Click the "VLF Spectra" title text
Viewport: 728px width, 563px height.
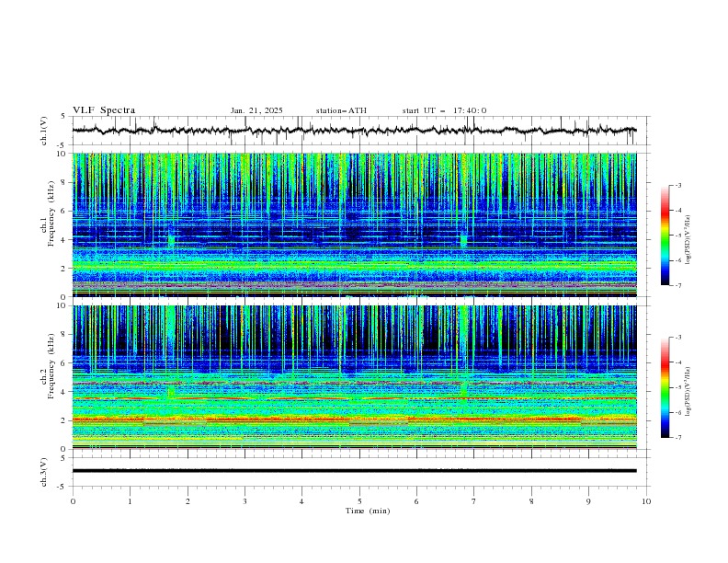(104, 110)
